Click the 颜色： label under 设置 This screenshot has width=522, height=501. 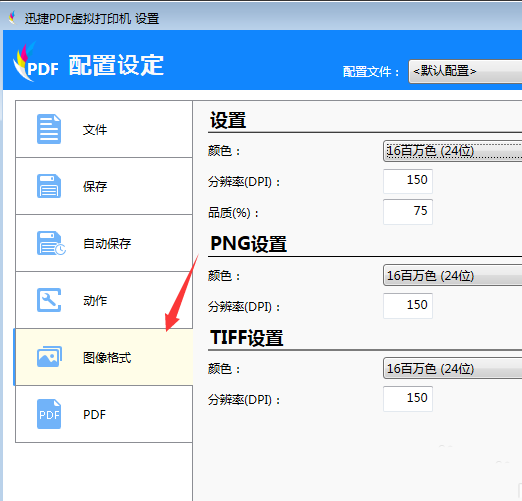click(x=224, y=151)
